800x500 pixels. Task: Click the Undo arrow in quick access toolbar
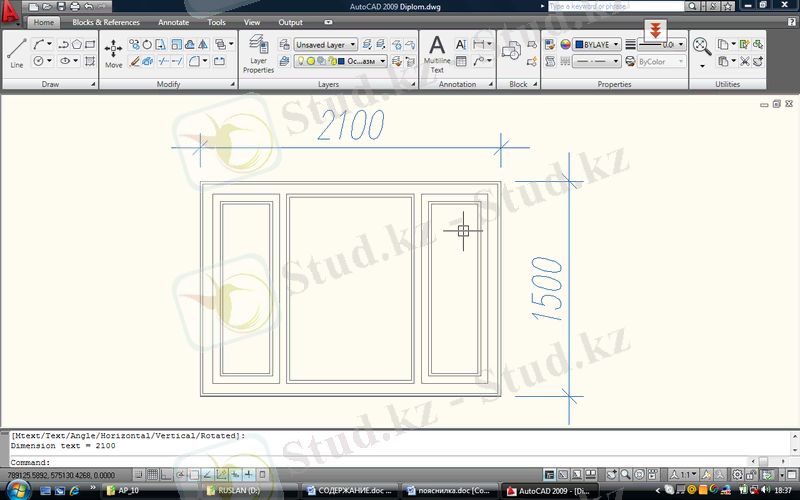point(88,7)
